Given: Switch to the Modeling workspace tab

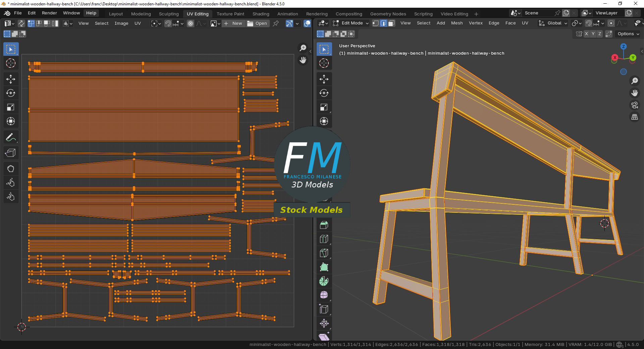Looking at the screenshot, I should 141,14.
